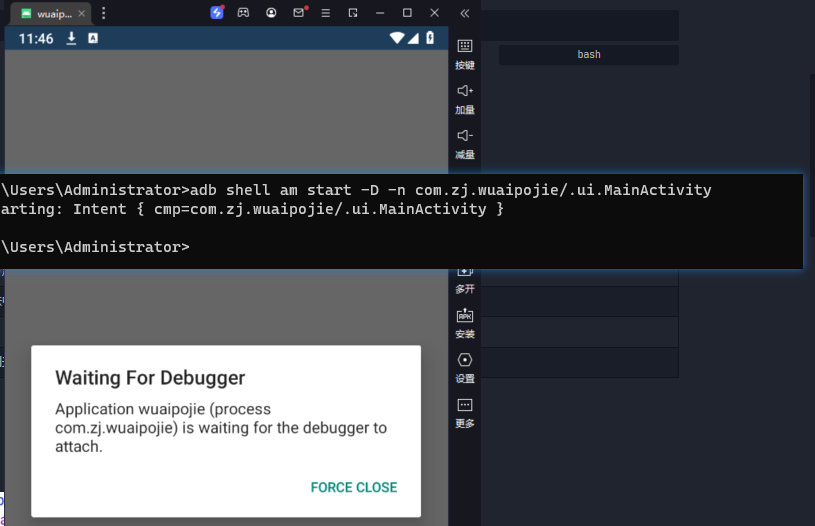Click FORCE CLOSE in debugger dialog
815x526 pixels.
[x=354, y=487]
